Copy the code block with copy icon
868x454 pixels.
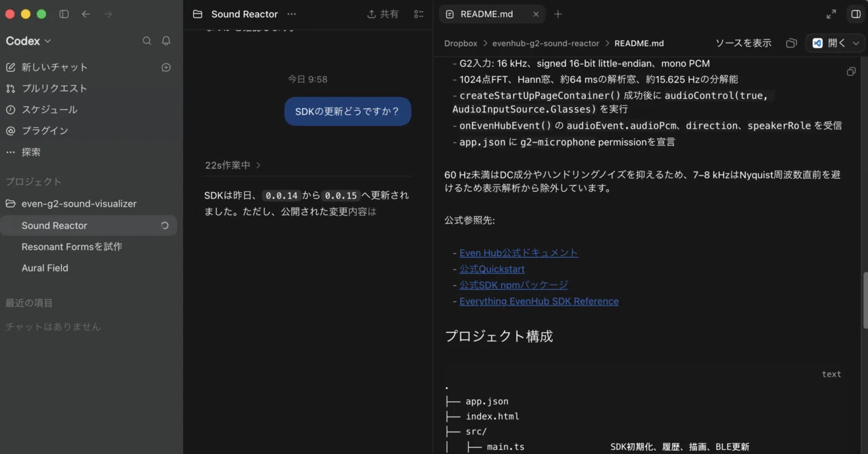click(x=851, y=71)
